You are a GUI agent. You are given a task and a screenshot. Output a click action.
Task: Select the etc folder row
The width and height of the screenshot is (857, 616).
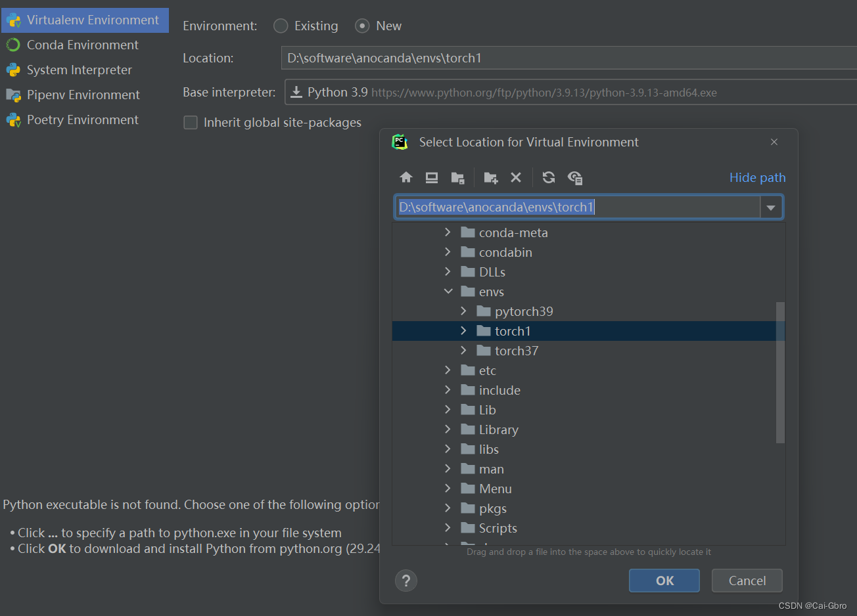(x=584, y=370)
